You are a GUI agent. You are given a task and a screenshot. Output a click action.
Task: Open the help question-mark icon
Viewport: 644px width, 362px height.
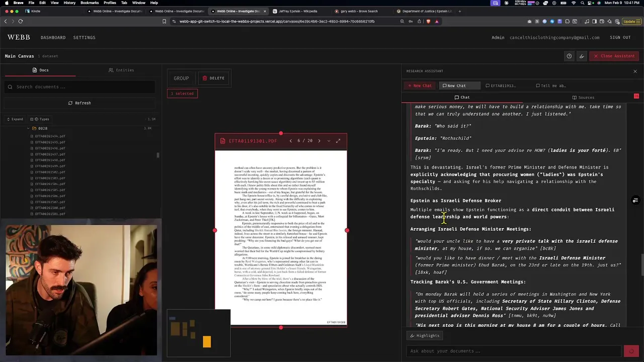569,56
